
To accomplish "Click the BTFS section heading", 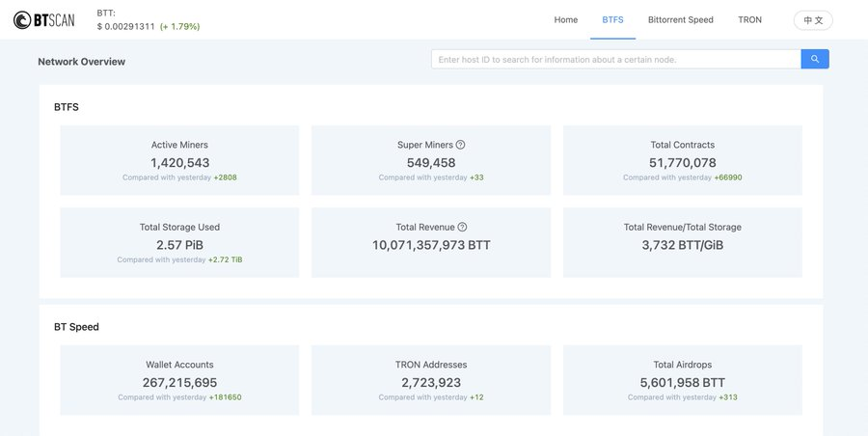I will (67, 107).
